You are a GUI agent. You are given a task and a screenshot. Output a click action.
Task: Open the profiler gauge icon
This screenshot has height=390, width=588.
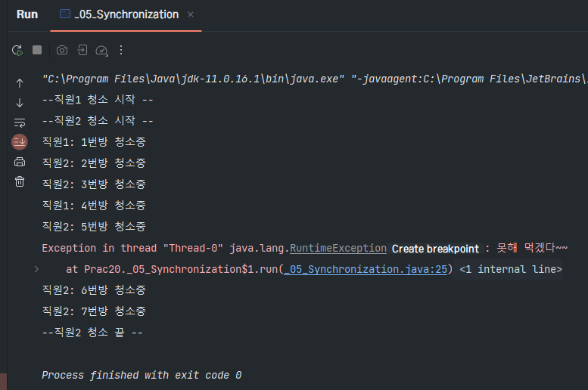[x=101, y=50]
